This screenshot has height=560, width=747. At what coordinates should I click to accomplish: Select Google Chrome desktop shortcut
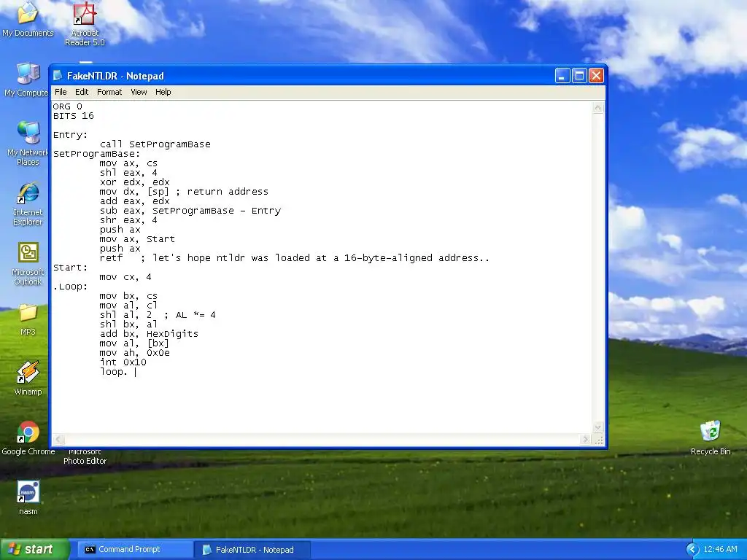(x=28, y=438)
